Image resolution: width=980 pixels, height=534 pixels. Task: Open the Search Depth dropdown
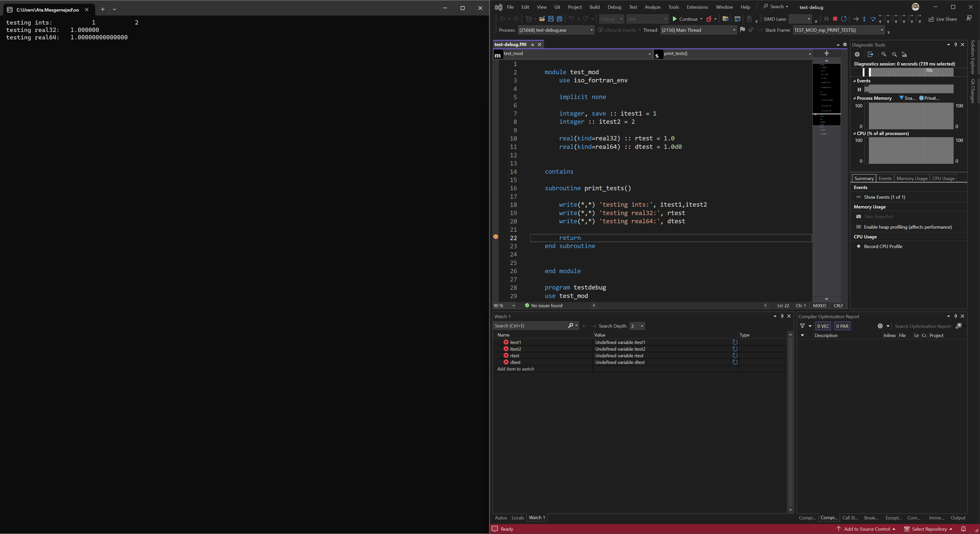642,326
